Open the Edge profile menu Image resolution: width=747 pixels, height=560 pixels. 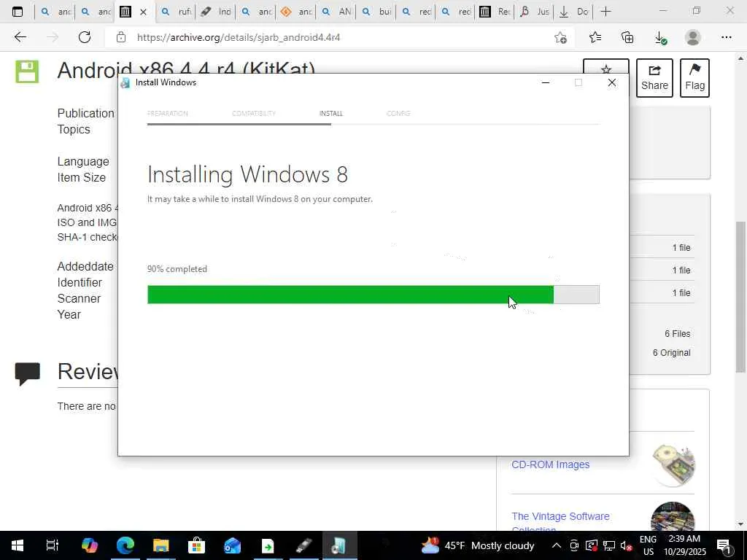[x=693, y=37]
